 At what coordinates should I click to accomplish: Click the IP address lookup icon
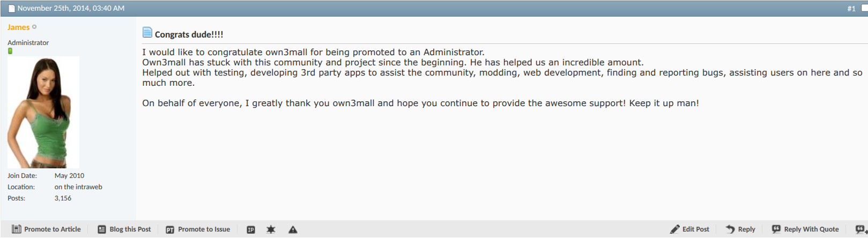point(250,229)
